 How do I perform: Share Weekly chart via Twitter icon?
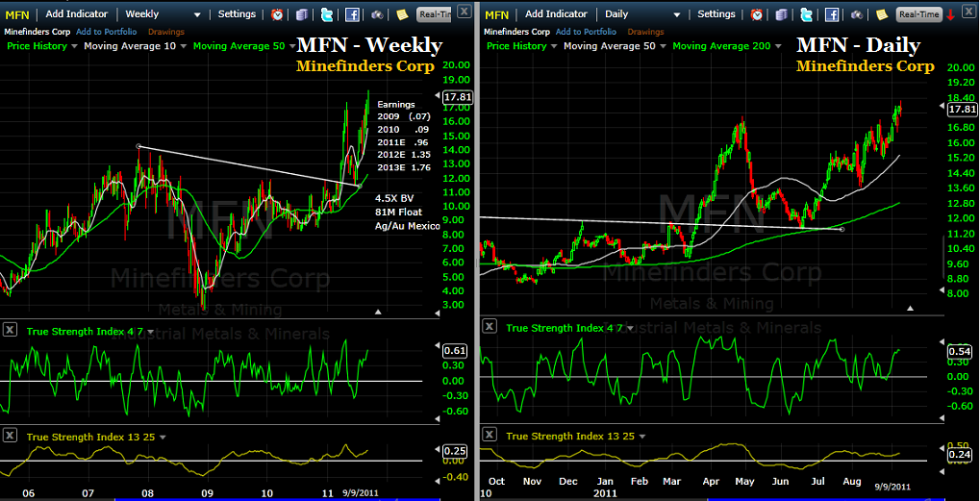click(x=327, y=14)
